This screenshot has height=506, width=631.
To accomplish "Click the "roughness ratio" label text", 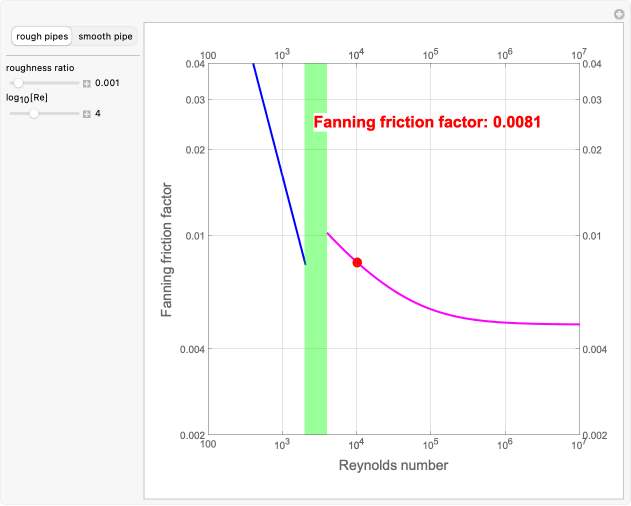I will pyautogui.click(x=37, y=68).
